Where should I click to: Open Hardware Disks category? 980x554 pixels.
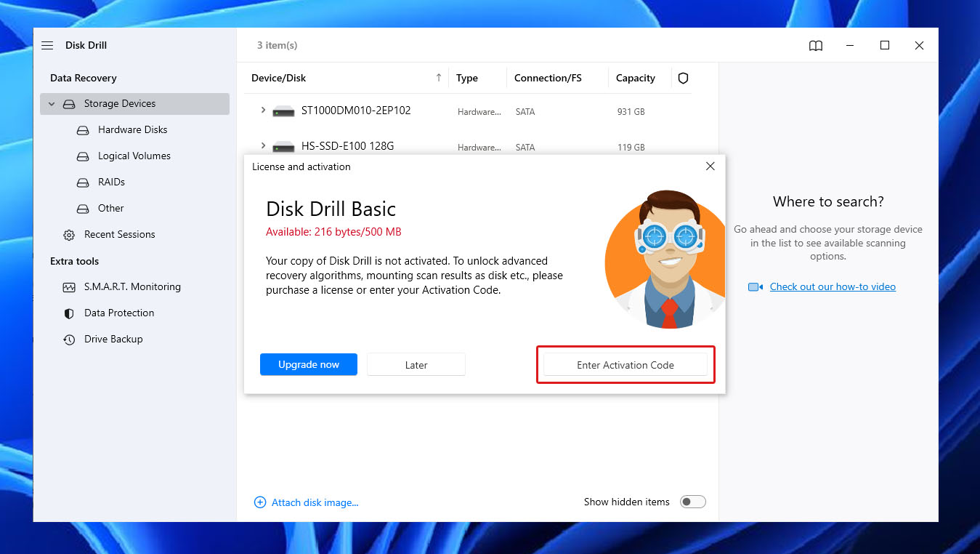click(x=133, y=129)
